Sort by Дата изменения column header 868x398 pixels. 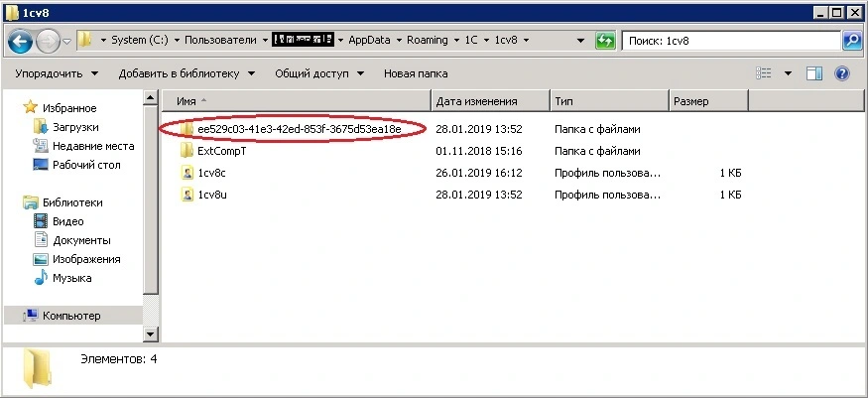(x=477, y=101)
